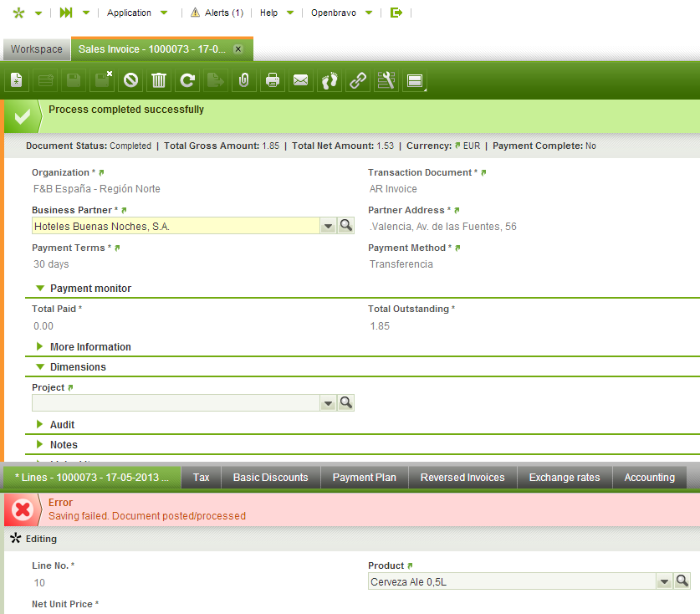Click the logout exit icon

point(396,13)
